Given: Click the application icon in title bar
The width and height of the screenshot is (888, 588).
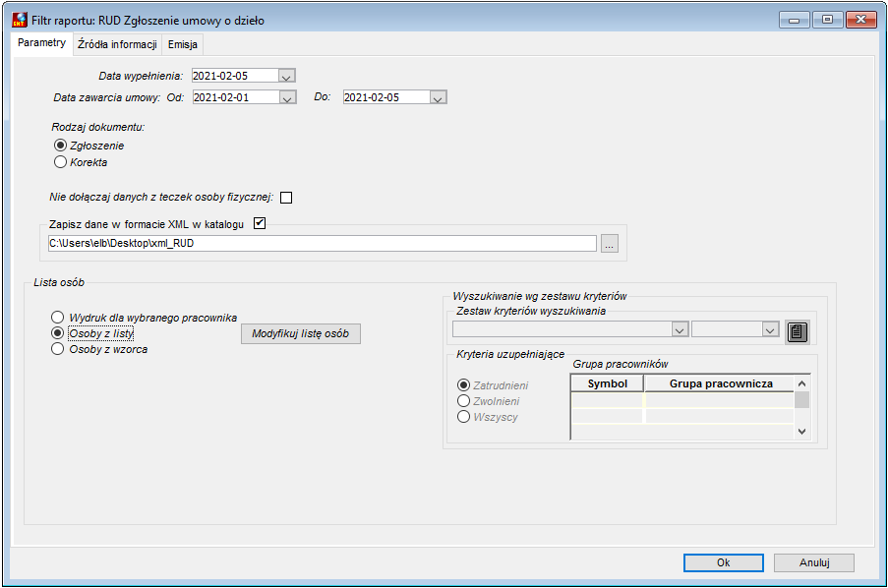Looking at the screenshot, I should click(x=20, y=20).
